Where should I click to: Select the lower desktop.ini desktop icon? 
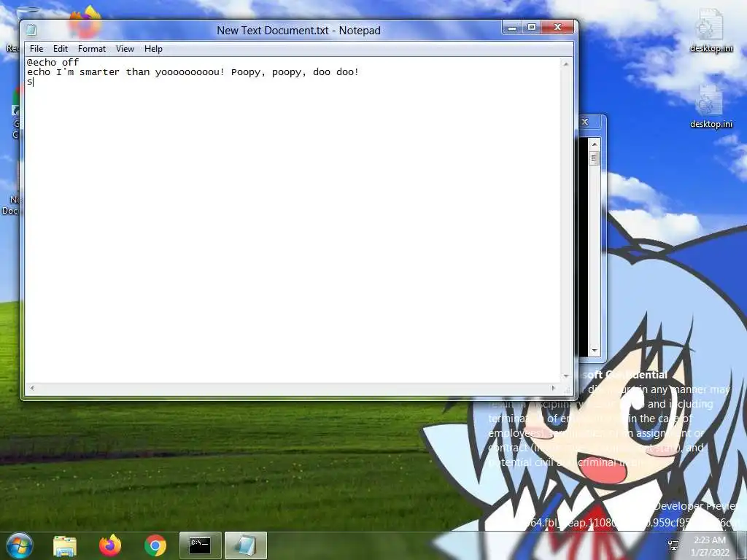pyautogui.click(x=711, y=106)
